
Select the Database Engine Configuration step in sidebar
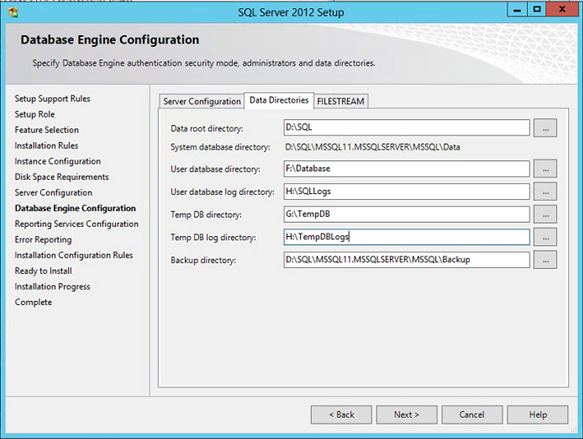pos(75,208)
